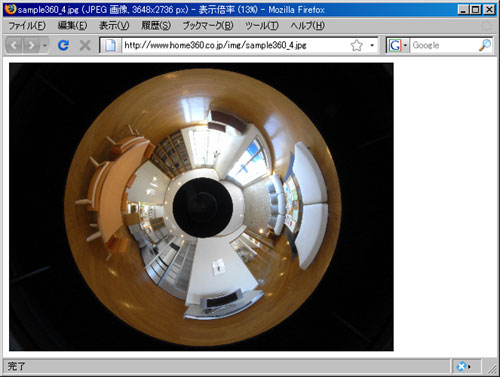The width and height of the screenshot is (500, 377).
Task: Click the Google search engine icon
Action: point(395,45)
